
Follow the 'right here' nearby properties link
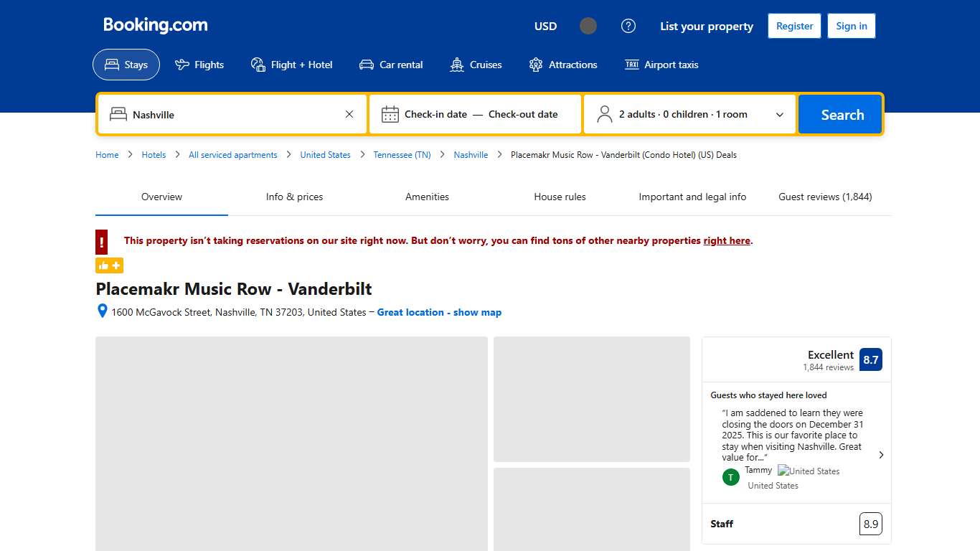coord(726,240)
